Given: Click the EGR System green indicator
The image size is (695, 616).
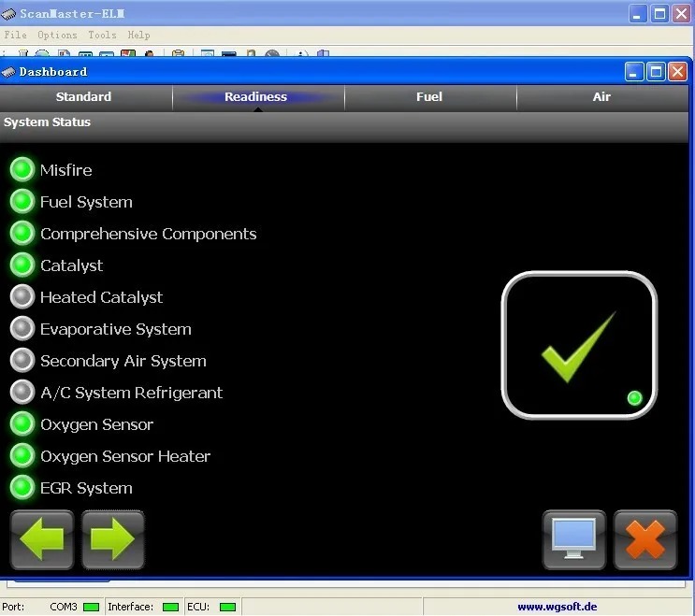Looking at the screenshot, I should click(22, 488).
